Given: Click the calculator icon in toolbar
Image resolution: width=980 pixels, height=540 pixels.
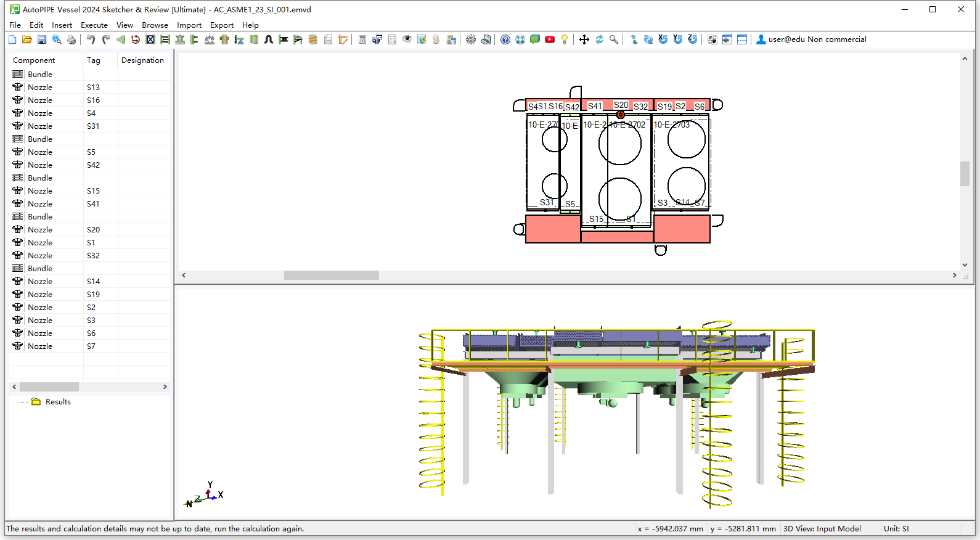Looking at the screenshot, I should [x=362, y=39].
